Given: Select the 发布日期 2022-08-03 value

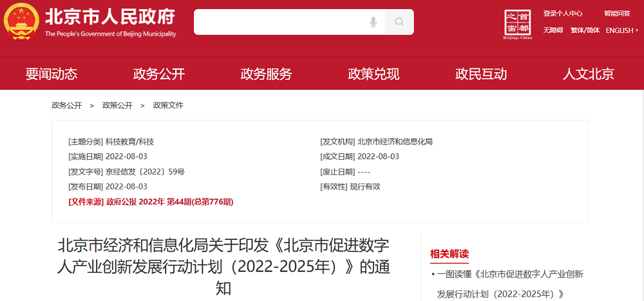Looking at the screenshot, I should click(x=126, y=187).
